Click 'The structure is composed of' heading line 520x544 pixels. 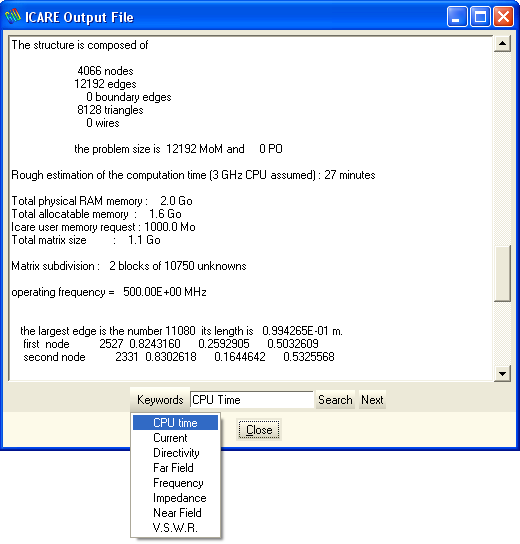80,45
